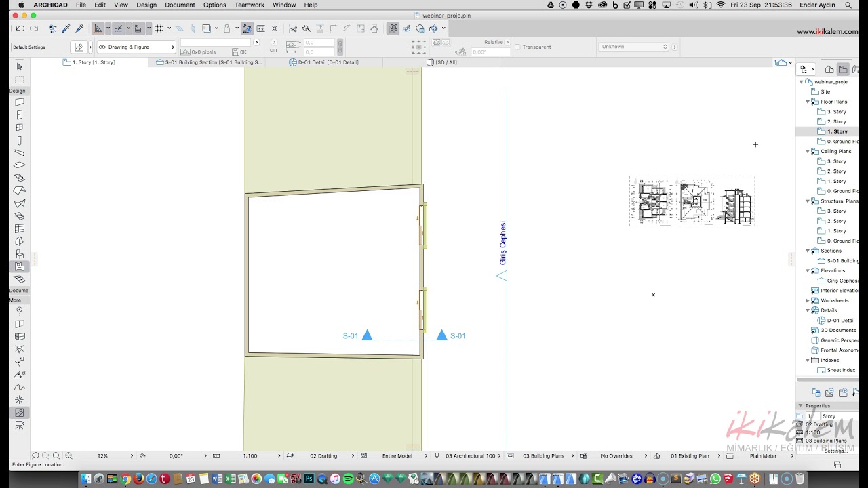This screenshot has width=868, height=488.
Task: Open the Teamwork menu
Action: [249, 5]
